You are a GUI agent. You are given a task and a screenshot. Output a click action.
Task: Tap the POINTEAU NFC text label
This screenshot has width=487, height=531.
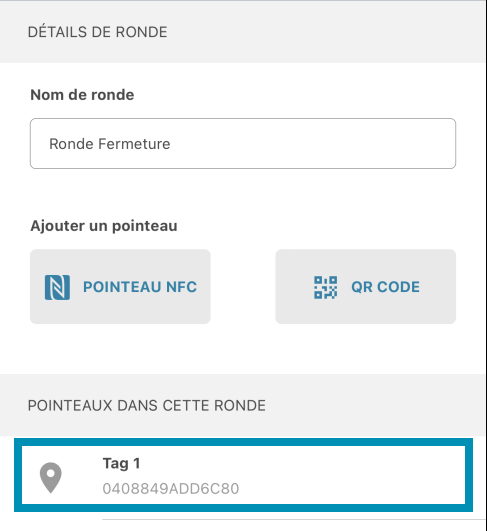[x=140, y=287]
